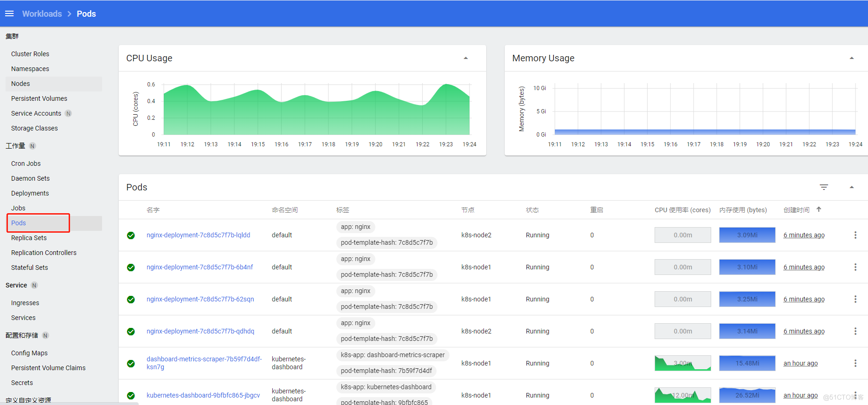Viewport: 868px width, 405px height.
Task: Click status icon of nginx-deployment-7c8d5c7f7b-6b4nf
Action: pyautogui.click(x=131, y=268)
